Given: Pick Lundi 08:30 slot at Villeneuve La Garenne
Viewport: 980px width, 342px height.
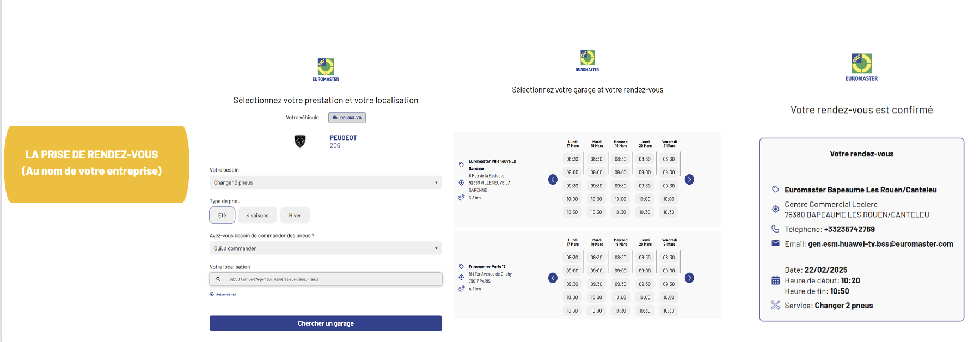Looking at the screenshot, I should [572, 159].
